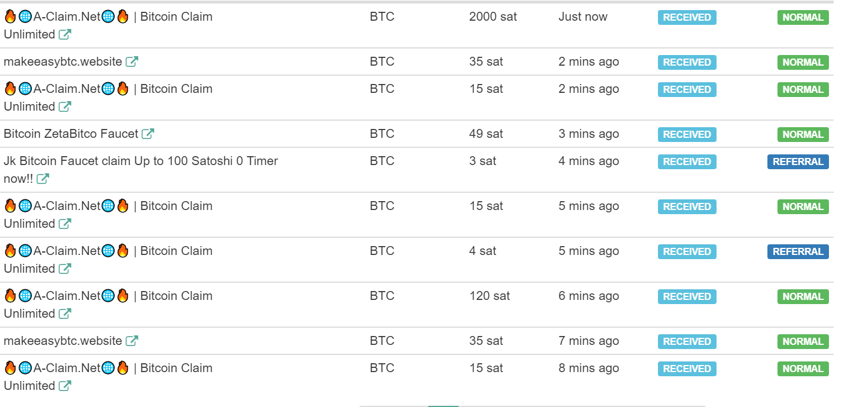Open external link icon next to Bitcoin ZetaBitco Faucet
Viewport: 868px width, 407px height.
coord(148,134)
